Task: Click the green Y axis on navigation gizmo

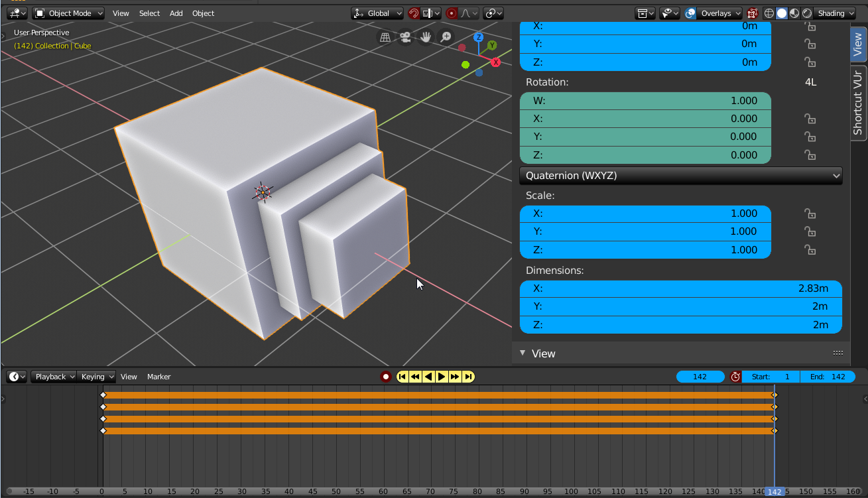Action: [x=492, y=46]
